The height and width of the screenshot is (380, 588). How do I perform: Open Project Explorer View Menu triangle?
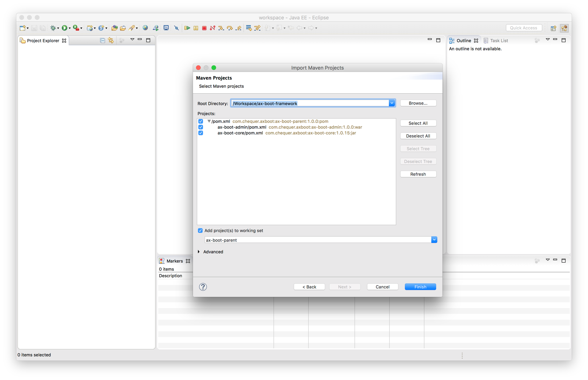(132, 39)
